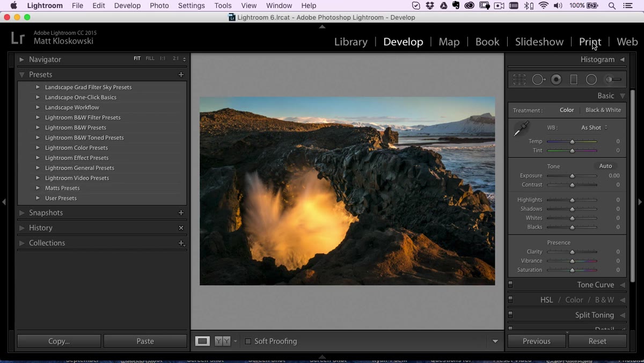Switch to the Book module

(487, 42)
